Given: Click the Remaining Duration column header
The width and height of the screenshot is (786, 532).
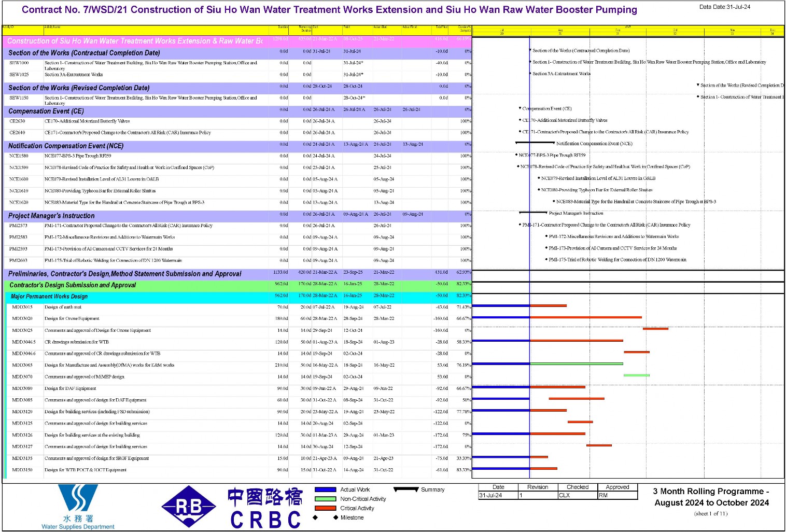Looking at the screenshot, I should click(305, 29).
